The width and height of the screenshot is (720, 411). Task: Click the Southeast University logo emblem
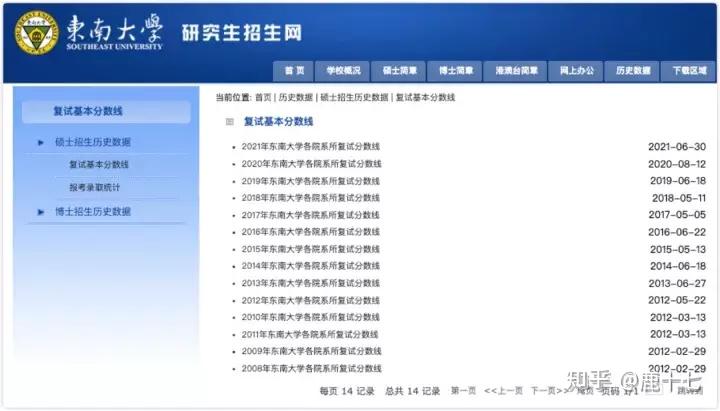(37, 33)
